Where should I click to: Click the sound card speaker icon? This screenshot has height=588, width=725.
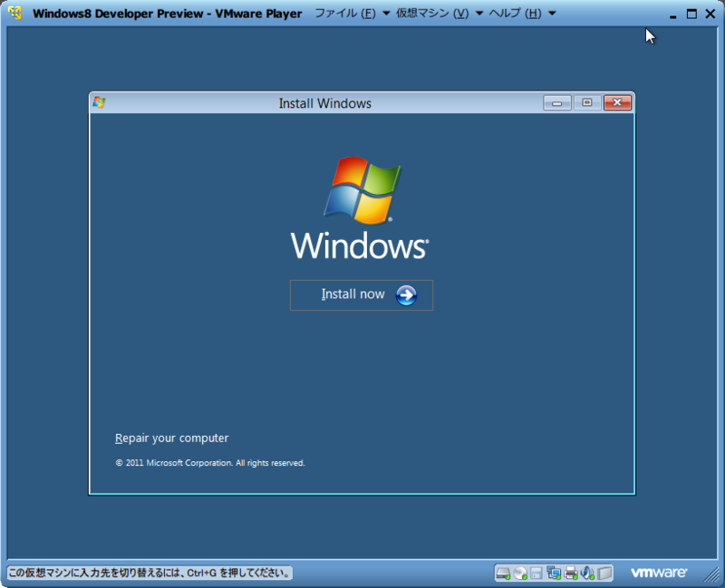pos(587,574)
